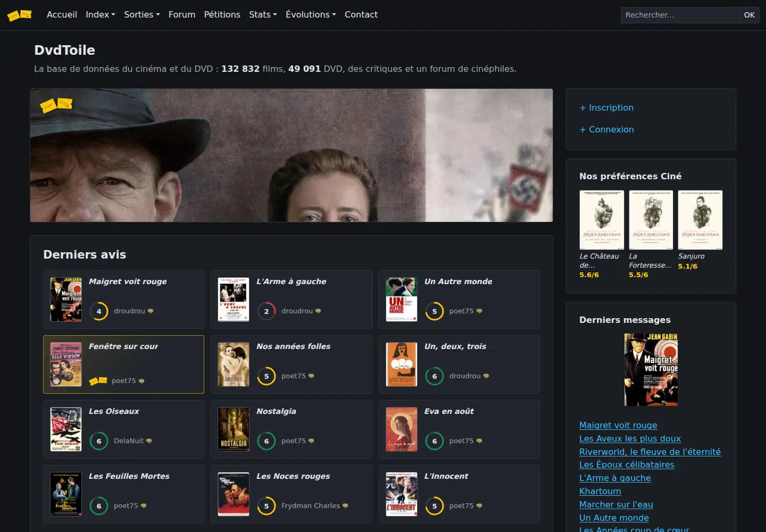Viewport: 766px width, 532px height.
Task: Click the ticket rating icon on Fenêtre sur cour
Action: pos(98,380)
